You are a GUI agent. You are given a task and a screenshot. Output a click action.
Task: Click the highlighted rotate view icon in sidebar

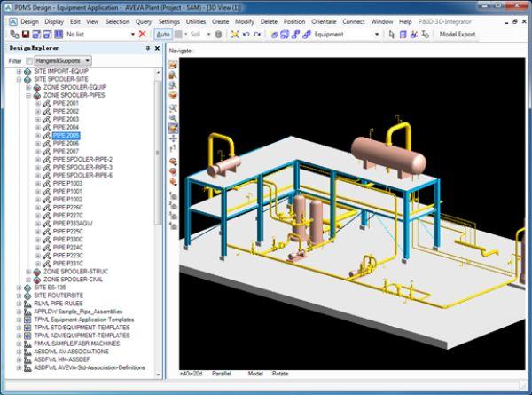point(173,128)
